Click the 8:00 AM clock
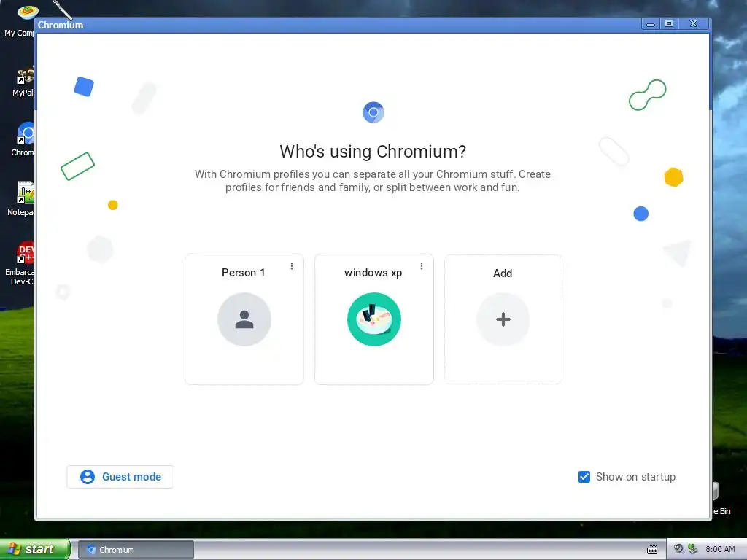Screen dimensions: 747x560 pyautogui.click(x=720, y=549)
